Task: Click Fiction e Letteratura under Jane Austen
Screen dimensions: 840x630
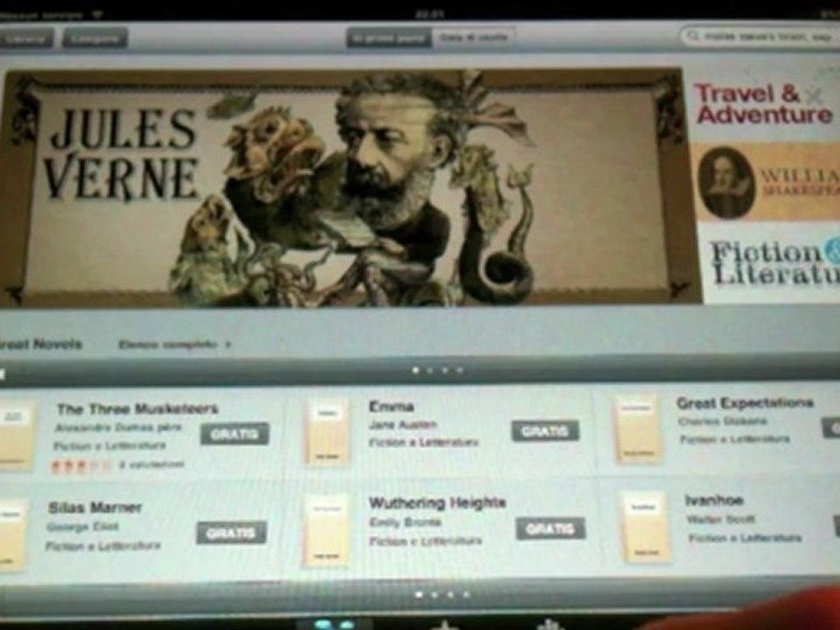Action: tap(423, 443)
